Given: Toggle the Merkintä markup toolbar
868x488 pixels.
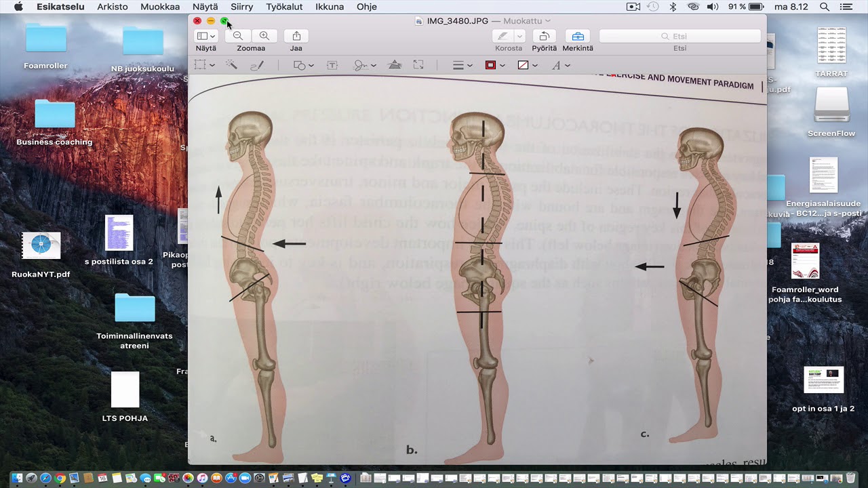Looking at the screenshot, I should click(x=577, y=36).
